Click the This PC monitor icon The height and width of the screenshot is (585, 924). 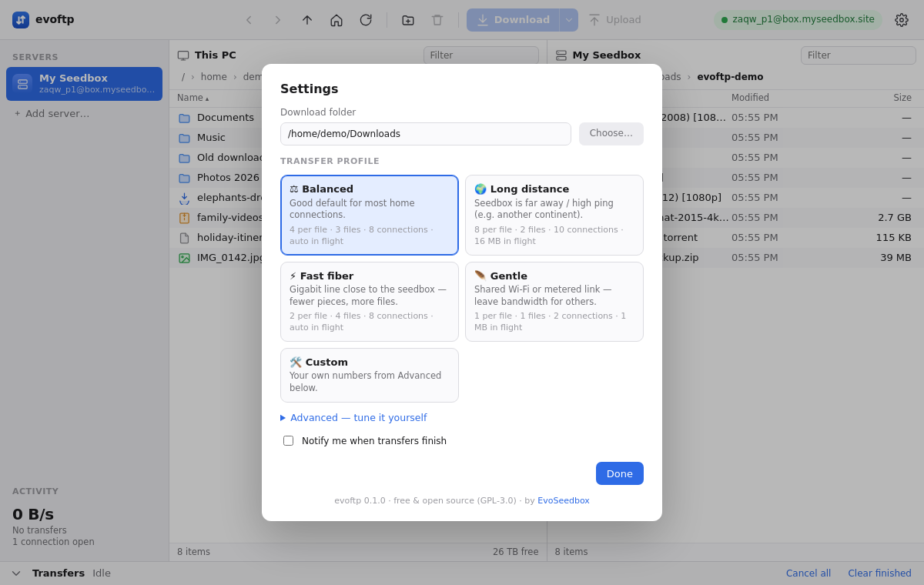[183, 55]
